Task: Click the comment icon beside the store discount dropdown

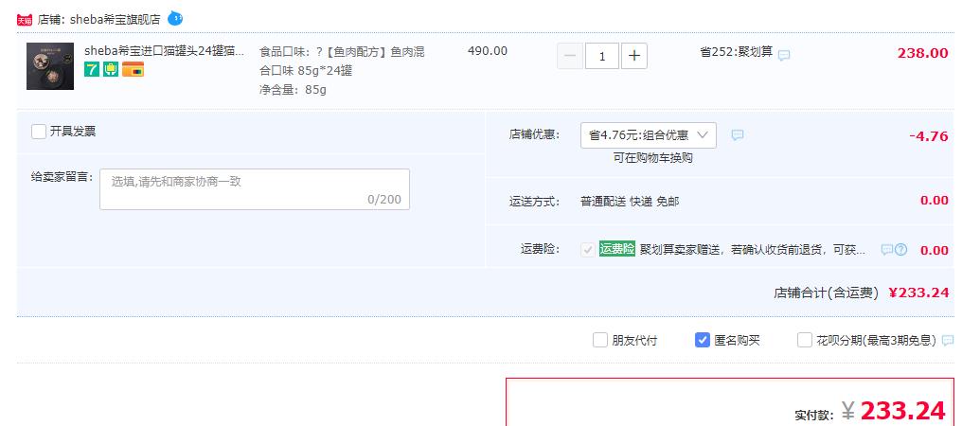Action: coord(738,135)
